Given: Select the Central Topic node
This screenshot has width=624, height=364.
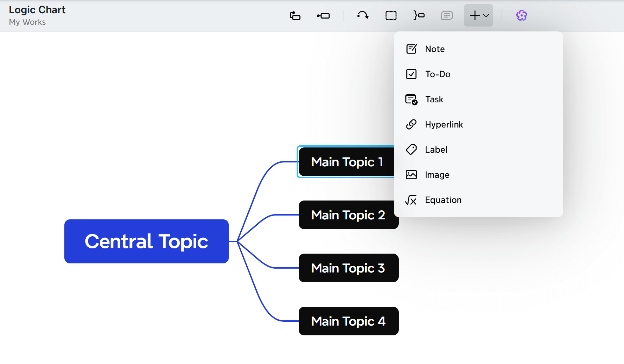Looking at the screenshot, I should click(146, 241).
